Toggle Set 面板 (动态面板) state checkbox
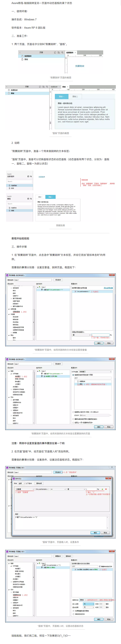 [x=76, y=569]
